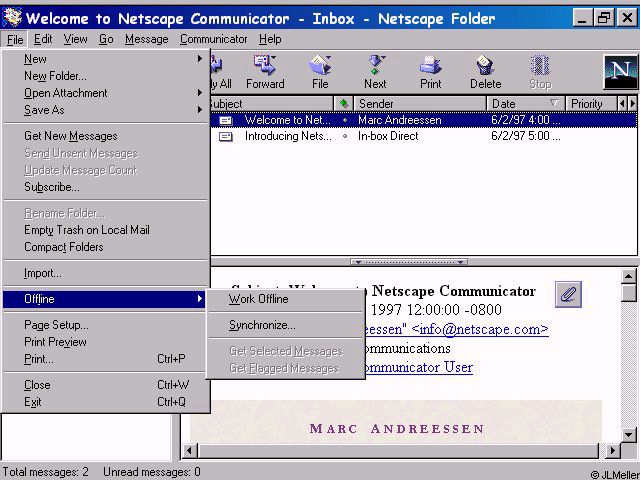This screenshot has height=480, width=640.
Task: Click Unread messages: 0 in status bar
Action: [x=152, y=472]
